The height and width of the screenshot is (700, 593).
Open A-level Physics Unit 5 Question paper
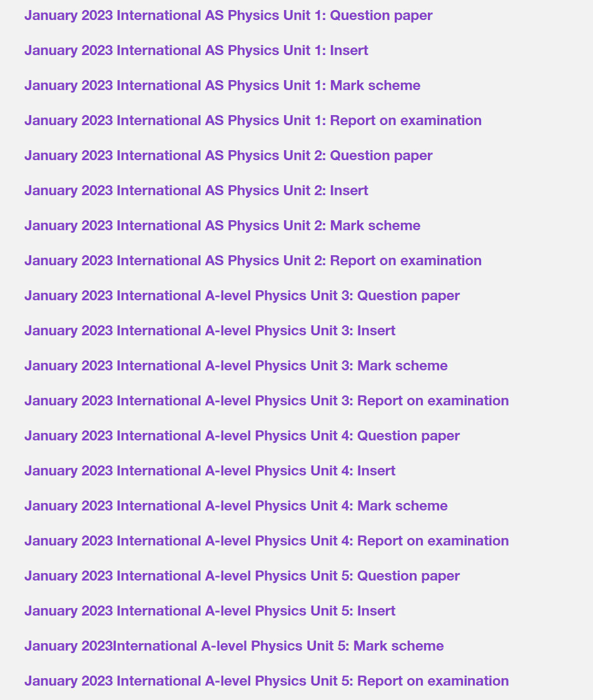point(242,576)
